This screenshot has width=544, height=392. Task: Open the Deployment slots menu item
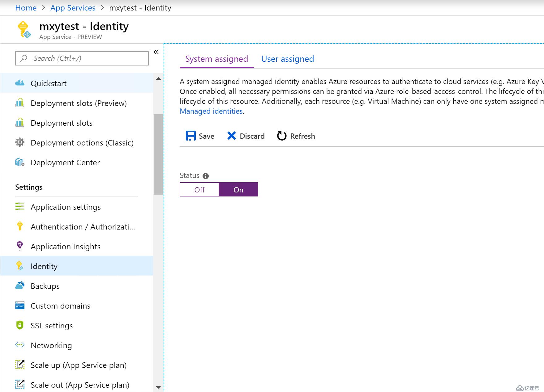[x=77, y=123]
